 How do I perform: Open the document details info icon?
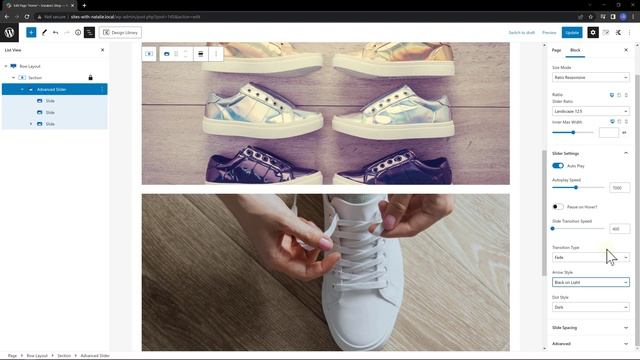click(78, 32)
